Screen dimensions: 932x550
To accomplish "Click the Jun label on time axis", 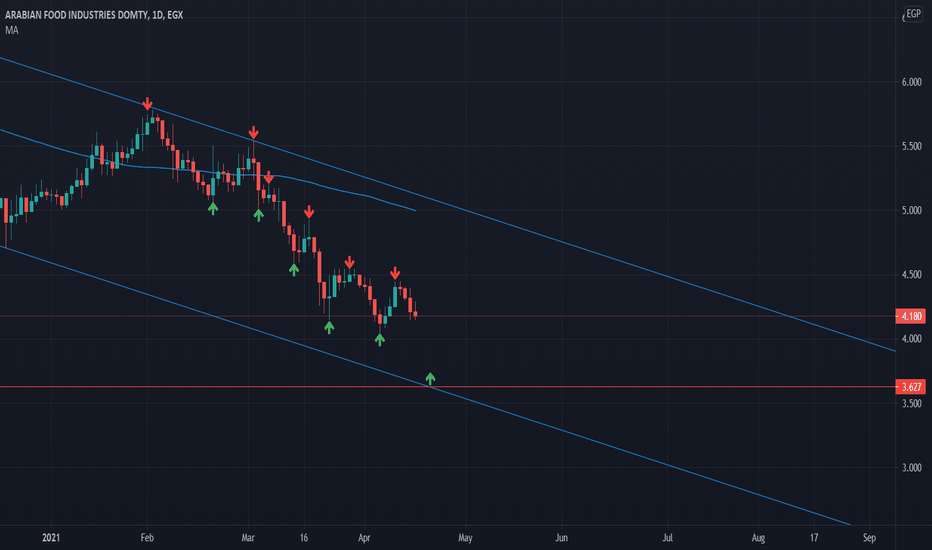I will coord(561,538).
